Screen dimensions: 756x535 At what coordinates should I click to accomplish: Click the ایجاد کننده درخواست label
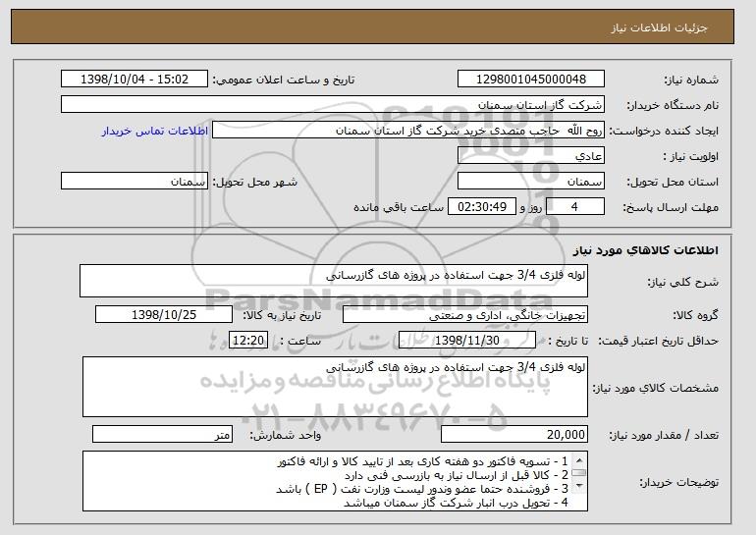coord(664,131)
